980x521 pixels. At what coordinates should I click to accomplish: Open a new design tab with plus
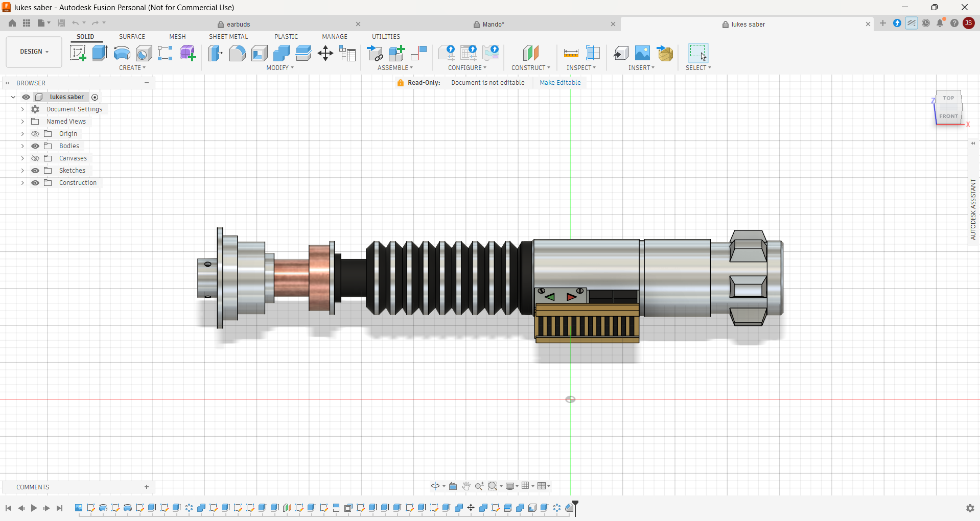(882, 23)
